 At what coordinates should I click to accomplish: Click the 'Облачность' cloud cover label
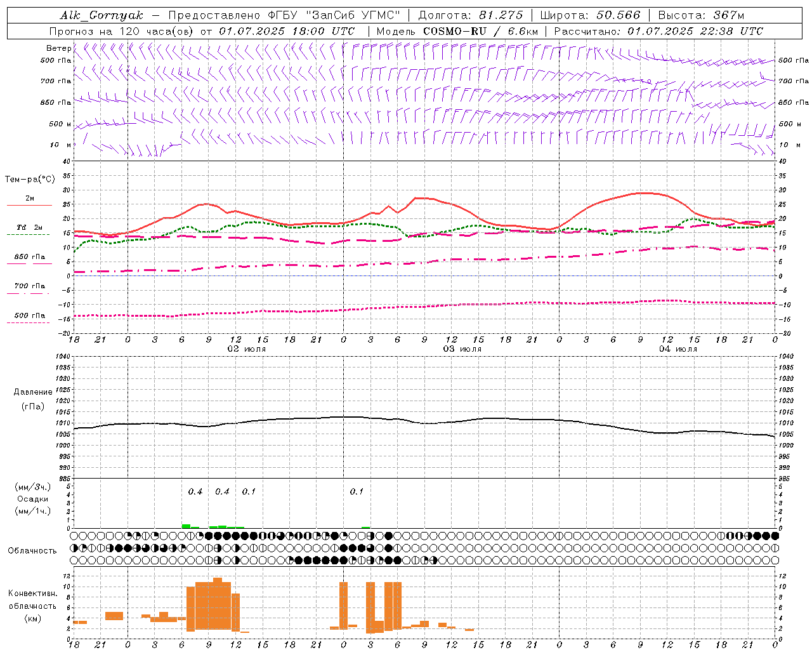tap(32, 550)
